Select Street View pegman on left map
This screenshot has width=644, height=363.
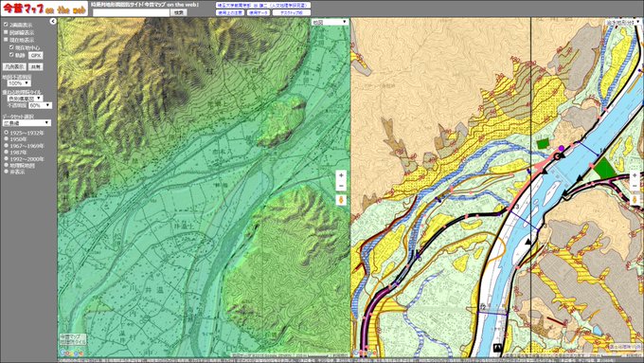pyautogui.click(x=341, y=200)
